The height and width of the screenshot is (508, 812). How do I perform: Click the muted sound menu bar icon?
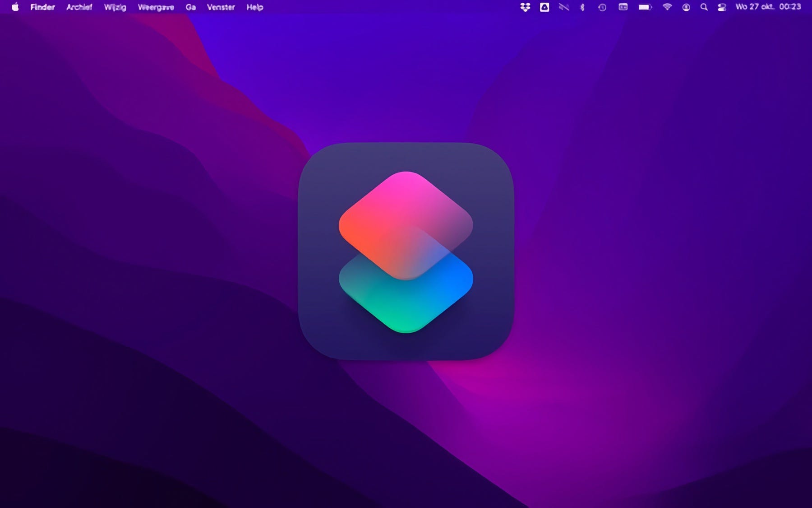point(564,7)
